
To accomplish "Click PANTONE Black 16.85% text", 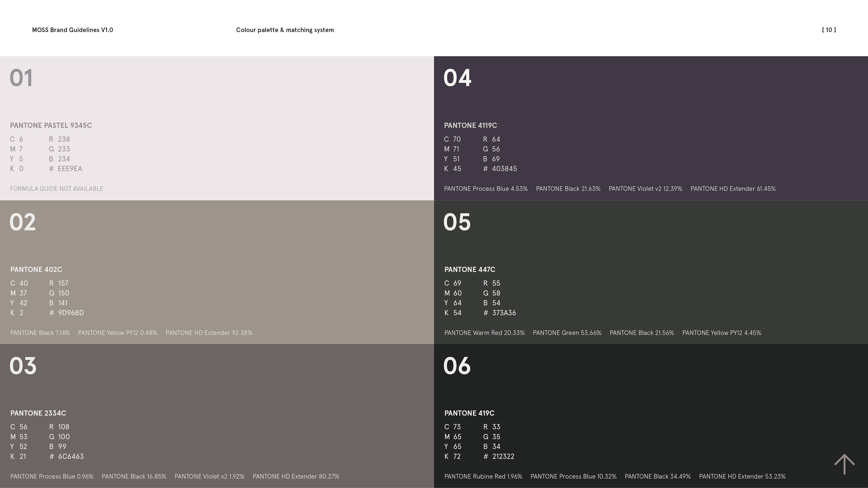I will pos(134,476).
